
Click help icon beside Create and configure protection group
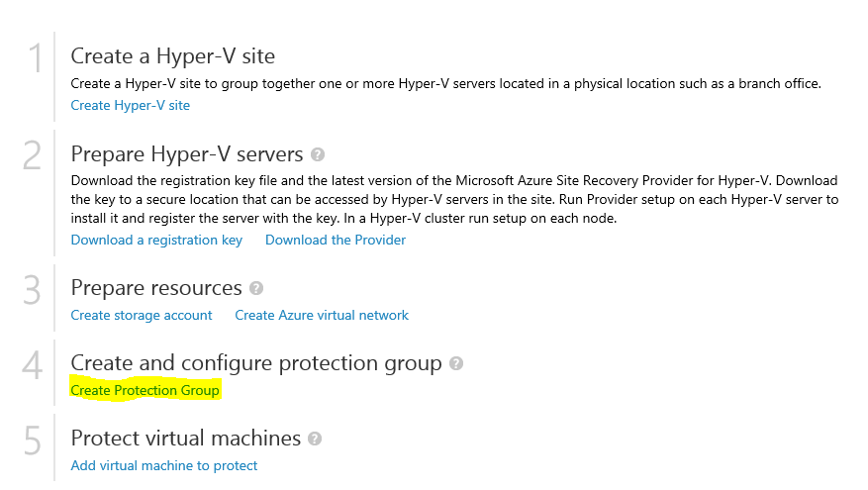tap(456, 364)
